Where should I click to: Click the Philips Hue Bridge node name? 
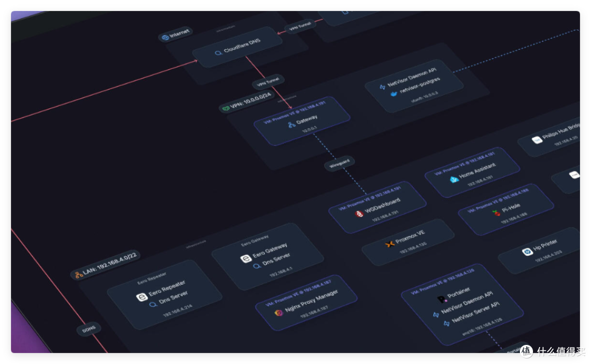click(561, 131)
